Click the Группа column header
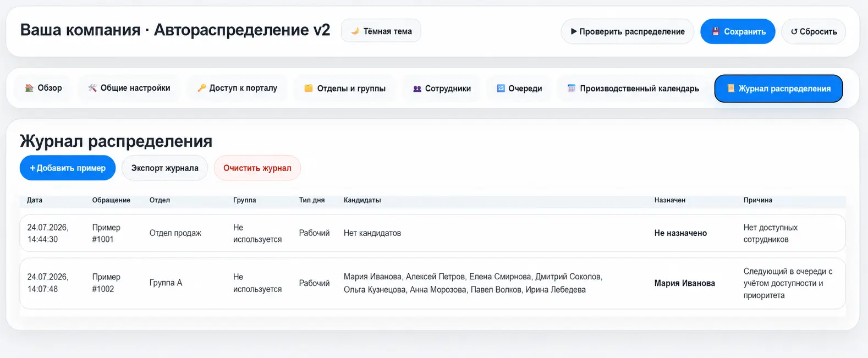This screenshot has height=358, width=868. click(244, 200)
